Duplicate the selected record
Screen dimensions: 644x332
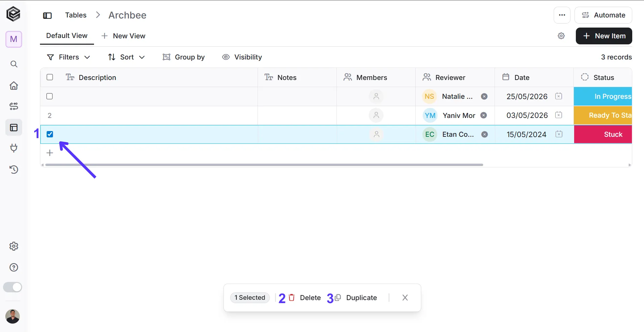[x=356, y=298]
